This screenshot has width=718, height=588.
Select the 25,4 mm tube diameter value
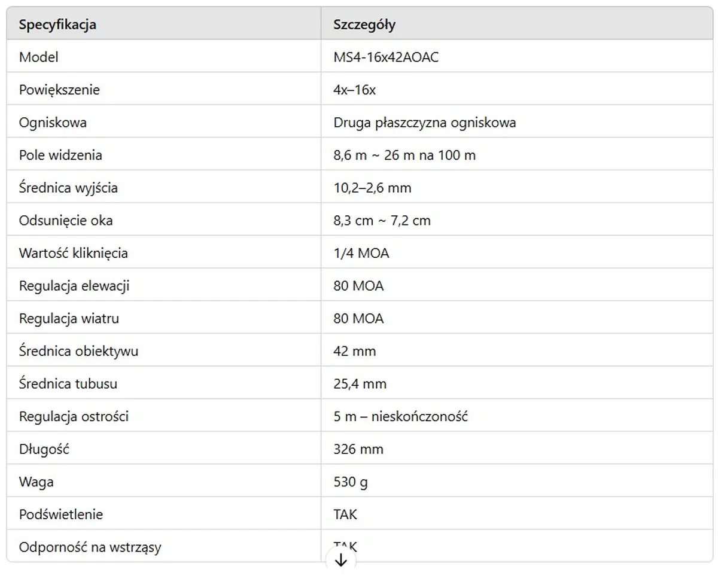point(360,383)
